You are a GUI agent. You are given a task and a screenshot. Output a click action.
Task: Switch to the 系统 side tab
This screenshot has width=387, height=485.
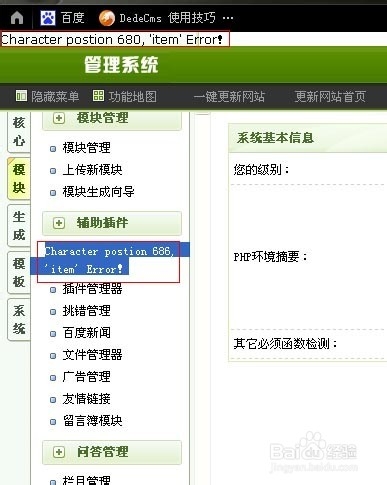click(19, 320)
